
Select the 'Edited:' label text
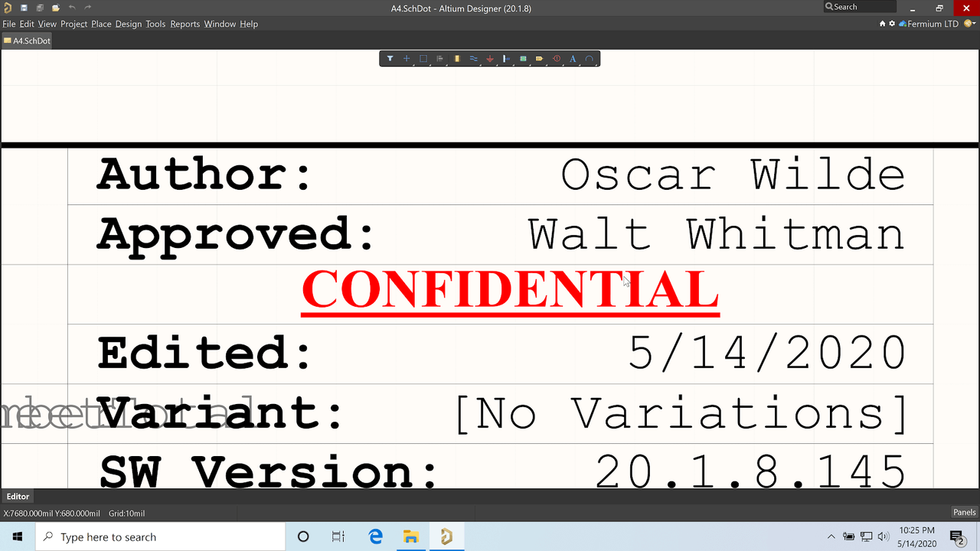205,354
